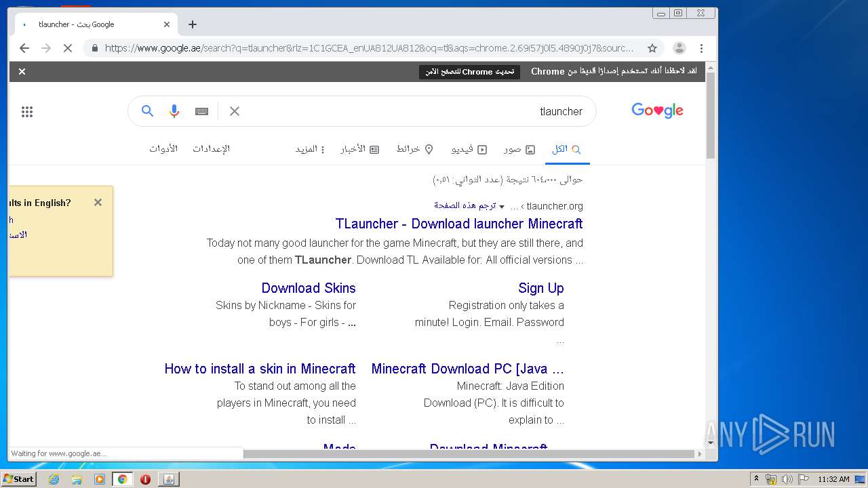The width and height of the screenshot is (868, 488).
Task: Open search Settings (الإعدادات)
Action: point(211,148)
